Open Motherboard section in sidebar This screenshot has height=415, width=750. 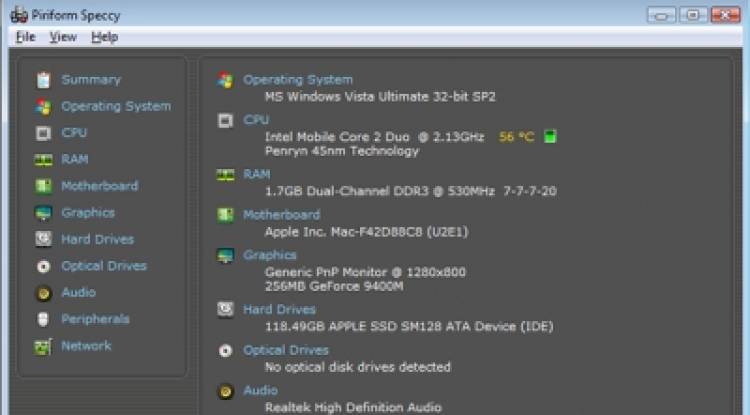click(99, 186)
